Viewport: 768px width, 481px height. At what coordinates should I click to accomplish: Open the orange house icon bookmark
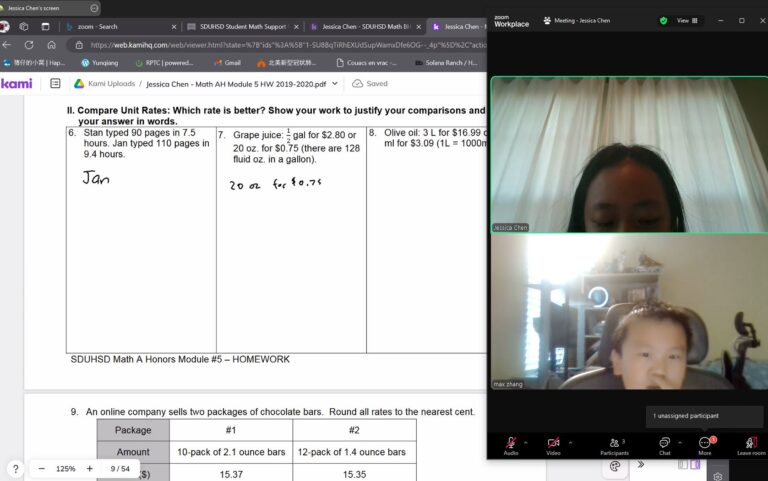(286, 63)
